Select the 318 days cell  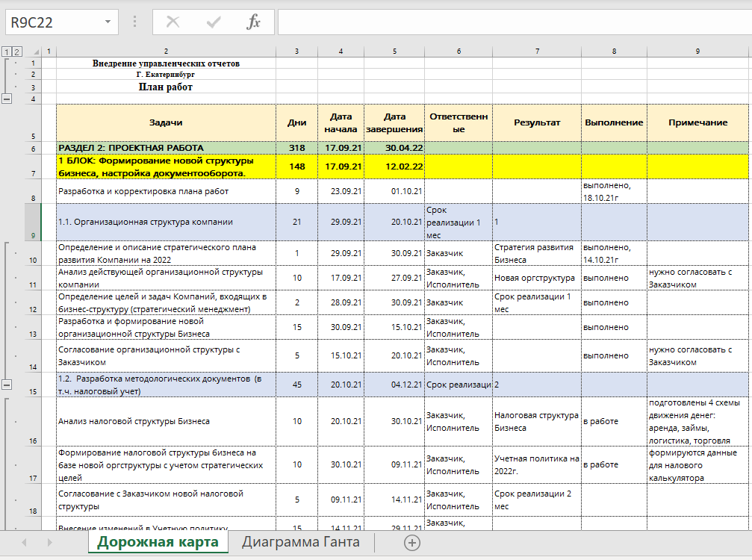tap(297, 148)
